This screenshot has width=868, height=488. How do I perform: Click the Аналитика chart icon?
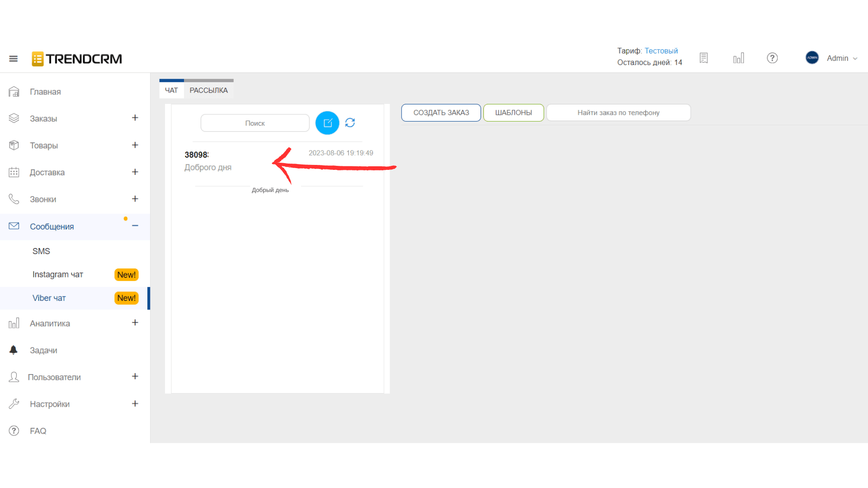[x=14, y=323]
